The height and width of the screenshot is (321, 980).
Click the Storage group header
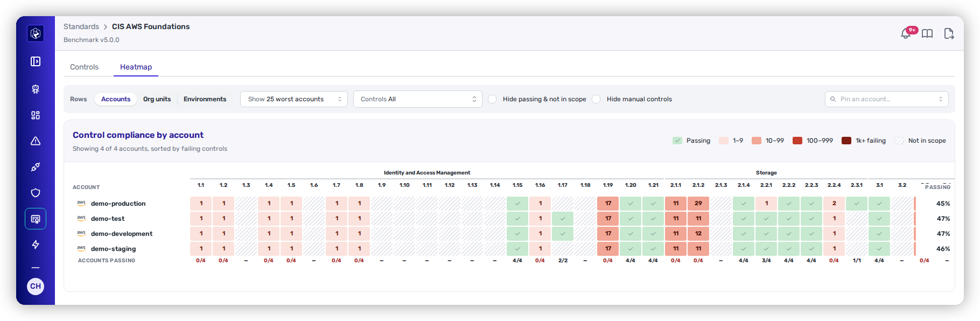(766, 173)
